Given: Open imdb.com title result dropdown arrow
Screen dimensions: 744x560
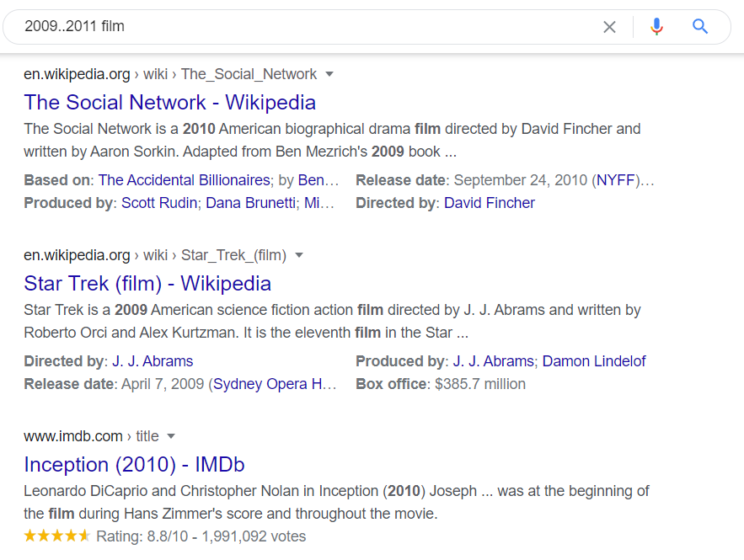Looking at the screenshot, I should (x=171, y=436).
